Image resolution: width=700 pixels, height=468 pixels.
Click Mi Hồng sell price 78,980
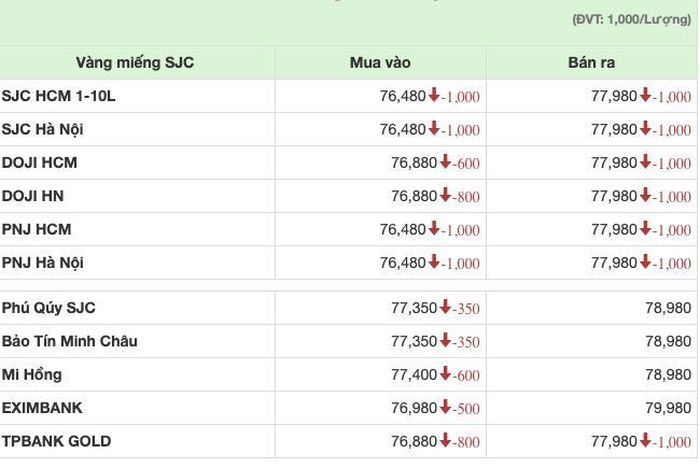pyautogui.click(x=668, y=374)
